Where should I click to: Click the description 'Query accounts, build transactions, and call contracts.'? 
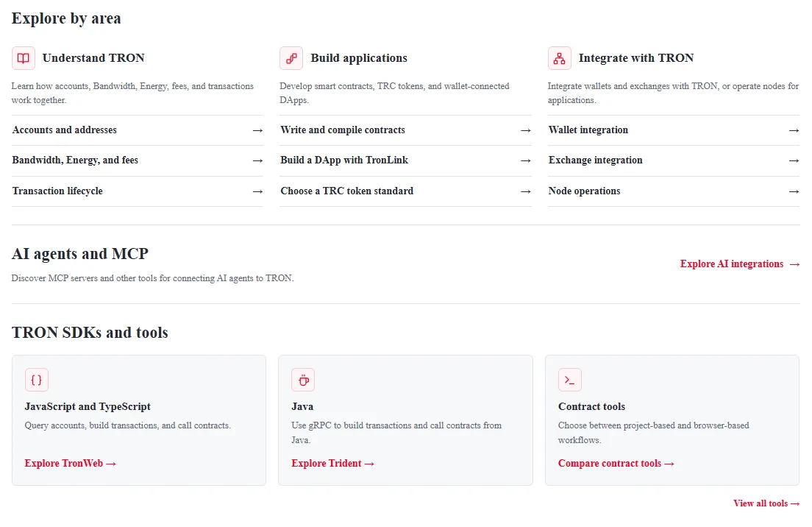tap(127, 425)
